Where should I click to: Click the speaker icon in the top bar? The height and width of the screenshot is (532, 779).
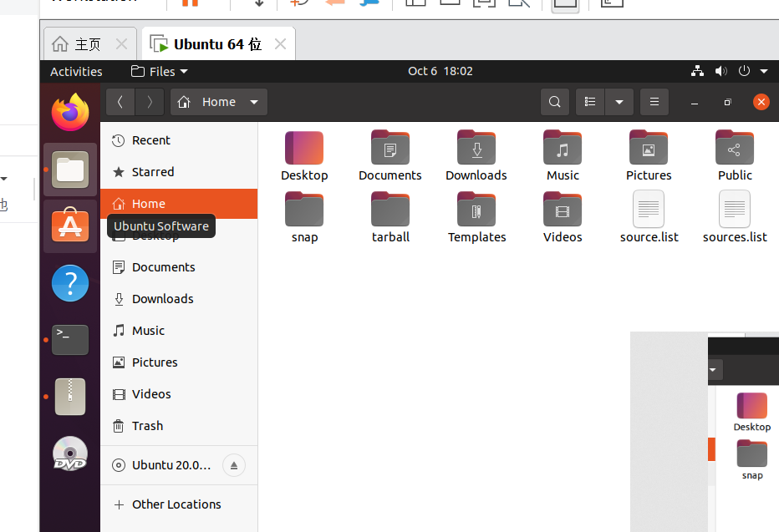pyautogui.click(x=720, y=71)
